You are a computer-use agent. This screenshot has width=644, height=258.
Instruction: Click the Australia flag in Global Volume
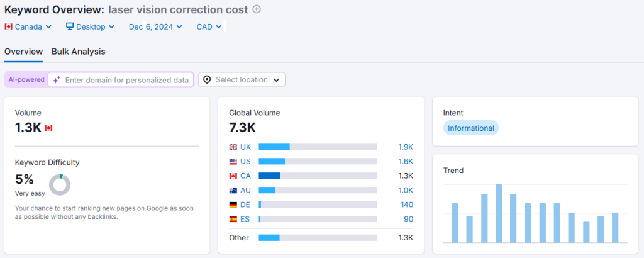233,190
